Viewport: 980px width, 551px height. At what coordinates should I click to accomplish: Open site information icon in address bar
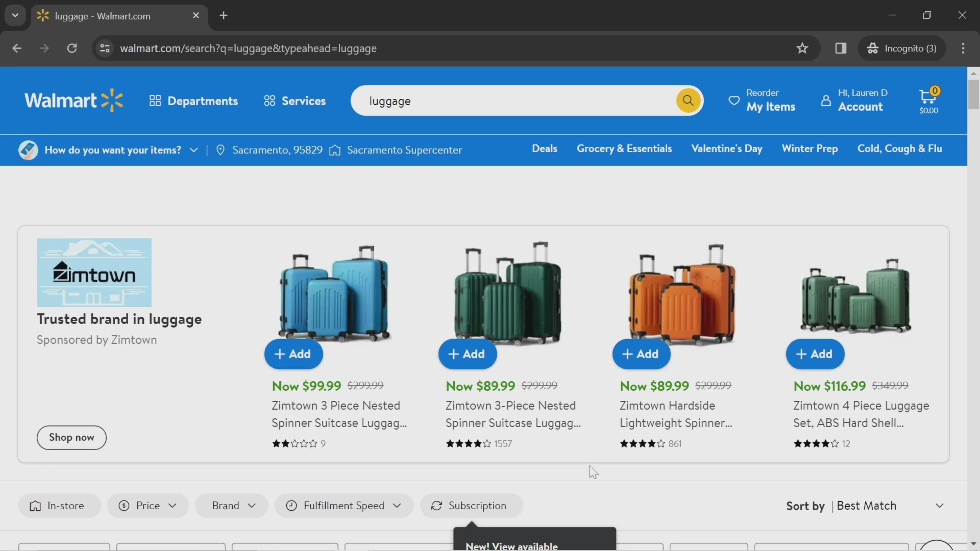tap(105, 48)
